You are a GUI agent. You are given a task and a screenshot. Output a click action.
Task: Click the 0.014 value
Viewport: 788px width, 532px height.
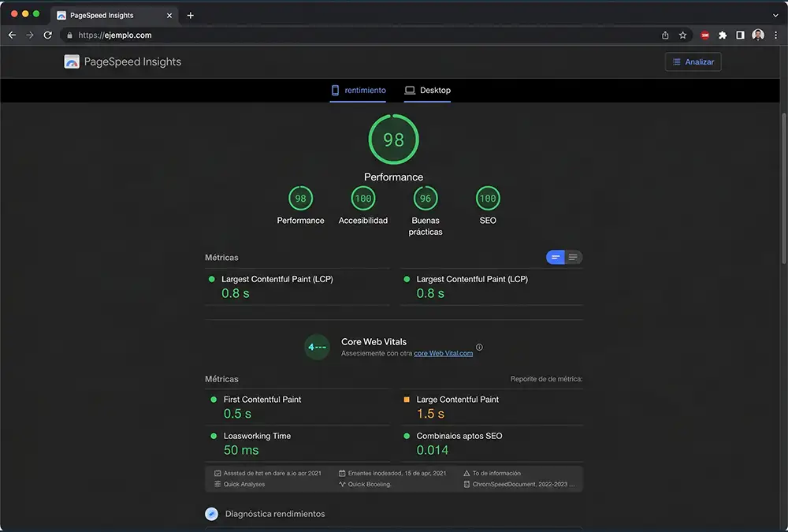pos(432,450)
